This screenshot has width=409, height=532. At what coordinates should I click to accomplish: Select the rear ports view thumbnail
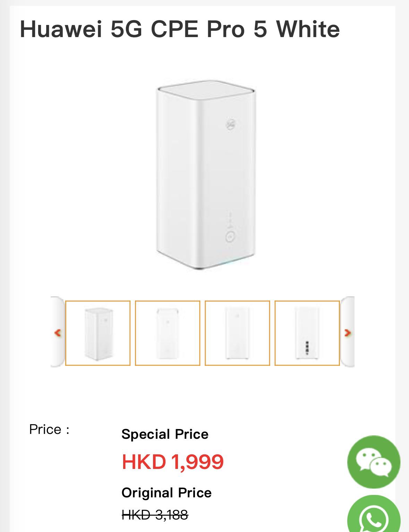(x=307, y=333)
